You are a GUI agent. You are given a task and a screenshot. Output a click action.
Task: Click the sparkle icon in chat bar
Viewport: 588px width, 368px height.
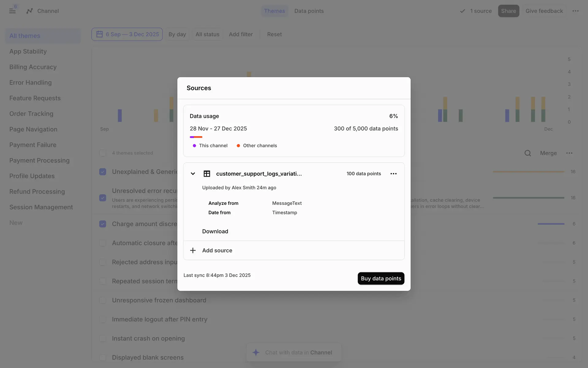(x=256, y=352)
